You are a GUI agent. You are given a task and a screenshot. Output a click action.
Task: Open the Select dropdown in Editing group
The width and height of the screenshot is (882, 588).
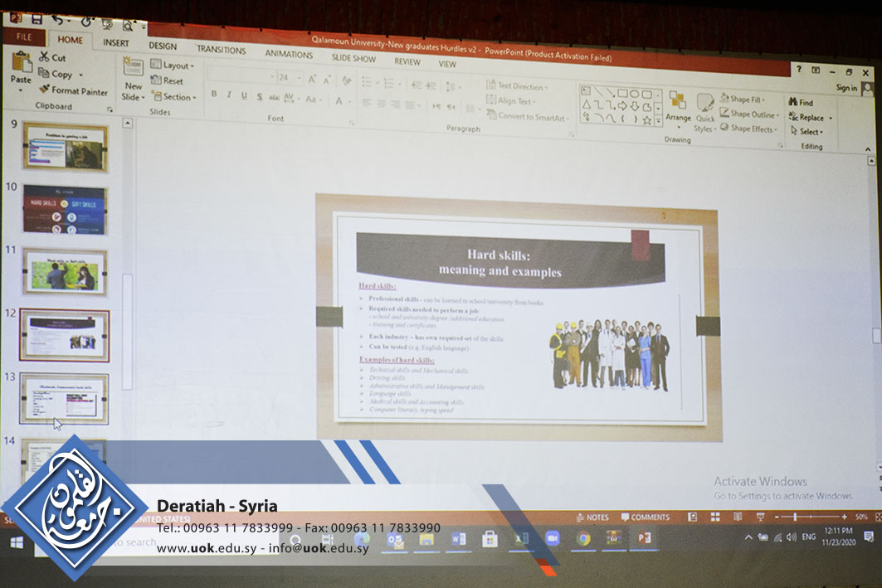pos(806,132)
